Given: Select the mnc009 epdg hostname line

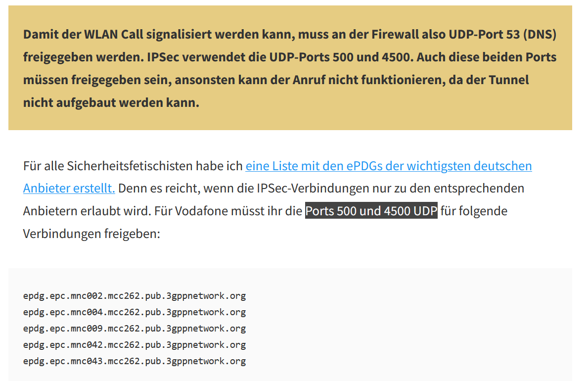Looking at the screenshot, I should pyautogui.click(x=135, y=329).
